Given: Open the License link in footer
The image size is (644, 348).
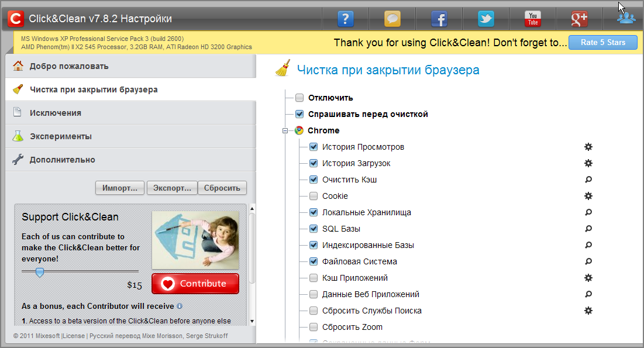Looking at the screenshot, I should 74,336.
